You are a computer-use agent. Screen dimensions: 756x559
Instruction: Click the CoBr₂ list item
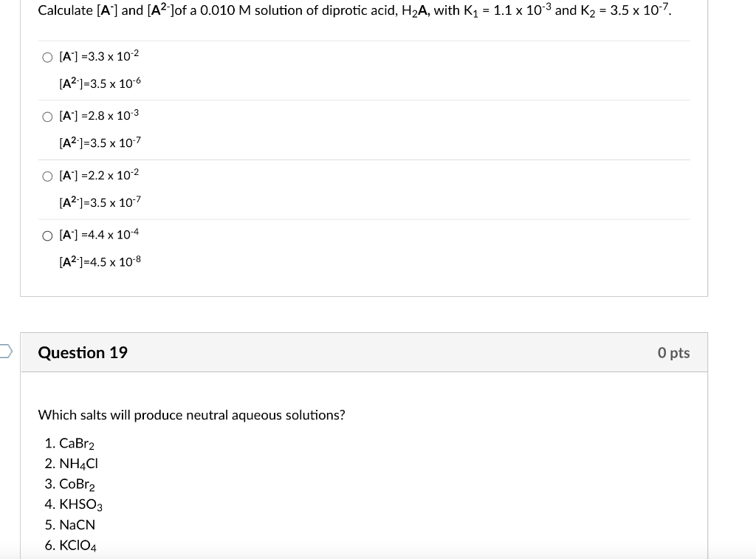click(x=76, y=484)
